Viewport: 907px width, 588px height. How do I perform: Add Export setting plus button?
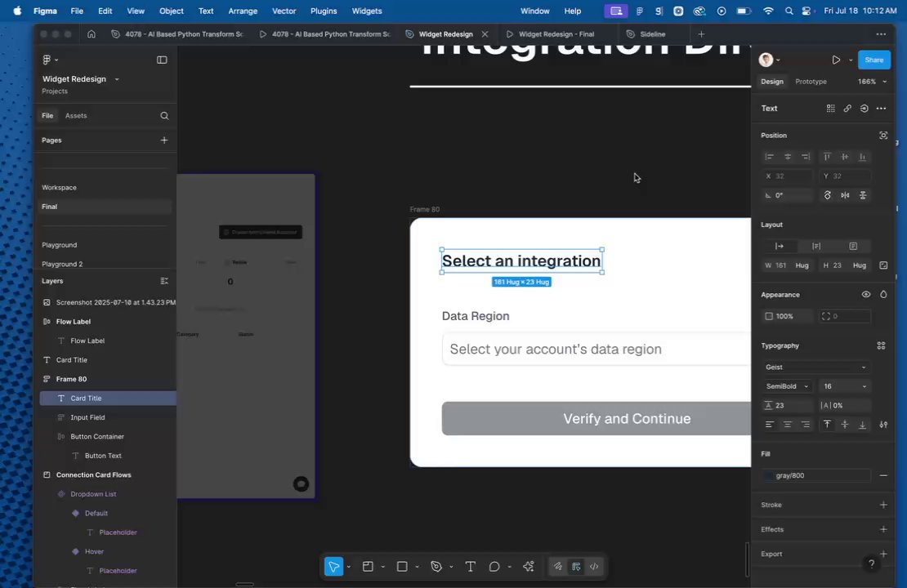(x=883, y=554)
